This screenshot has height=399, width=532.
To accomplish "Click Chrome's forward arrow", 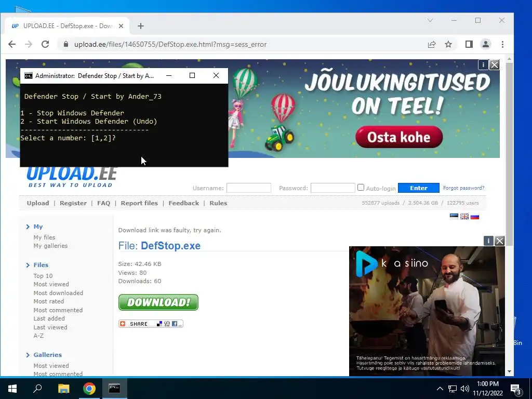I will point(29,45).
